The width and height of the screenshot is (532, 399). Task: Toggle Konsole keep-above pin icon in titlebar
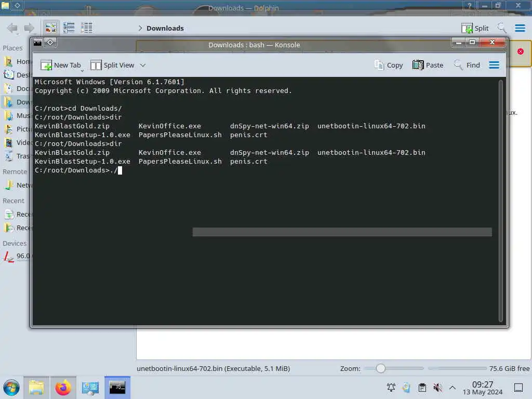[50, 43]
